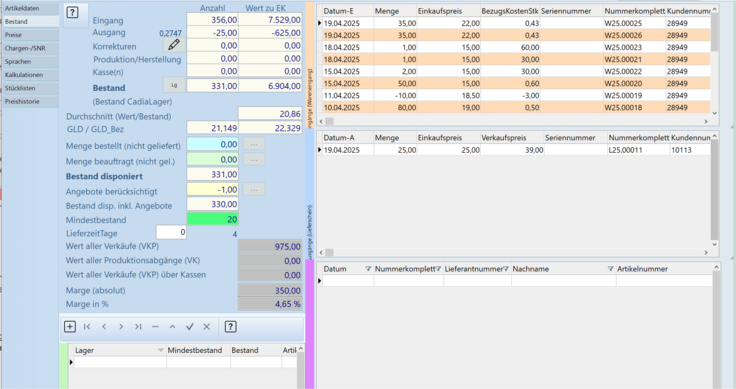Open filter dropdown on Nachname column
The image size is (736, 389).
point(610,269)
